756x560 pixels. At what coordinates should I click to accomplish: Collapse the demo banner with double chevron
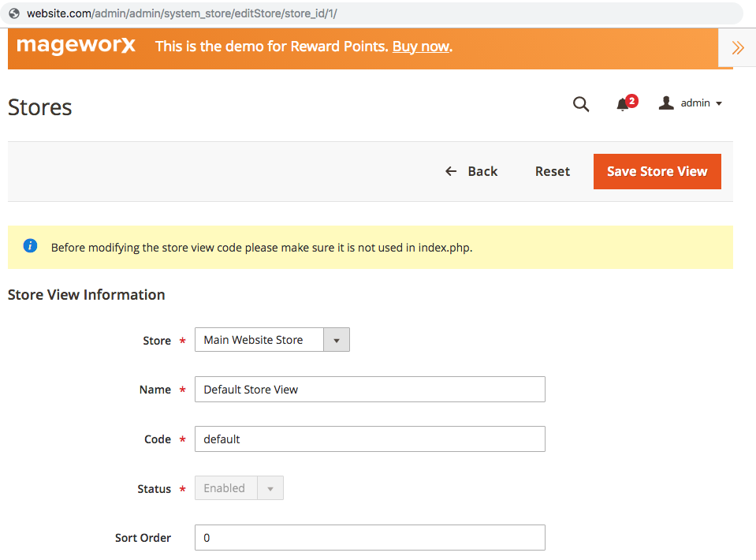(737, 48)
